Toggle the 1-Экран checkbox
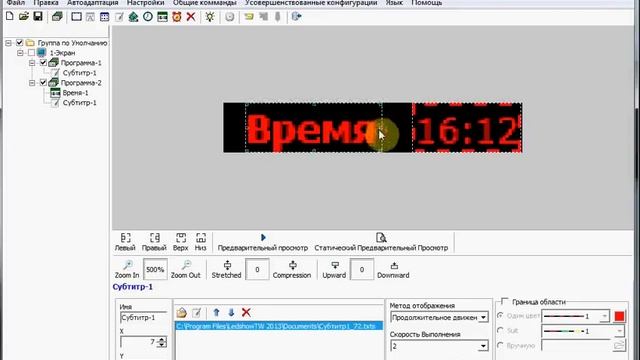 pos(31,53)
